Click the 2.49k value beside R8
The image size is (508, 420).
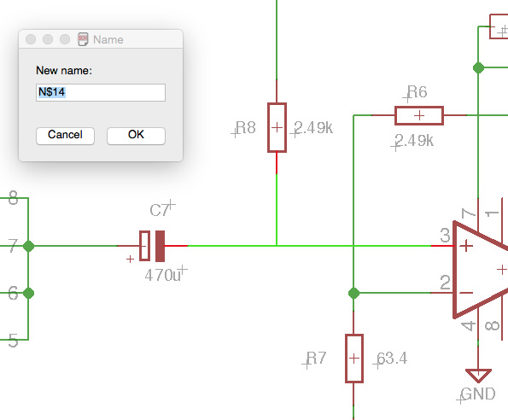(313, 127)
